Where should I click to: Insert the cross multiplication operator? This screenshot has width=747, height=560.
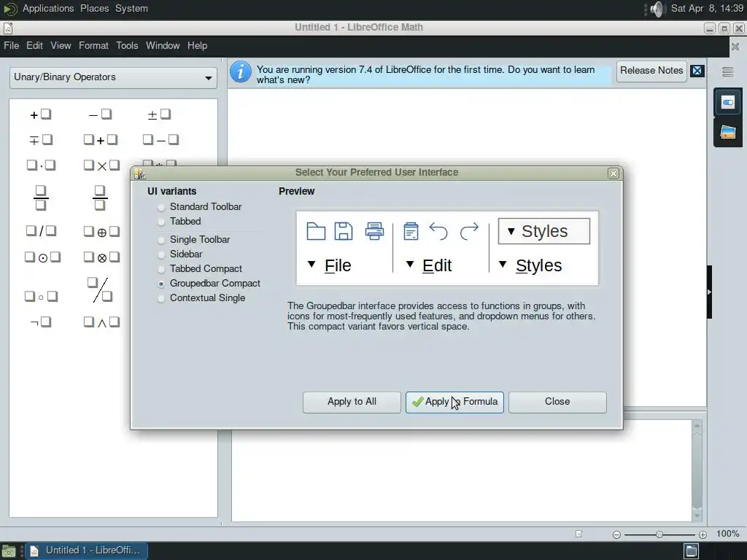coord(101,166)
